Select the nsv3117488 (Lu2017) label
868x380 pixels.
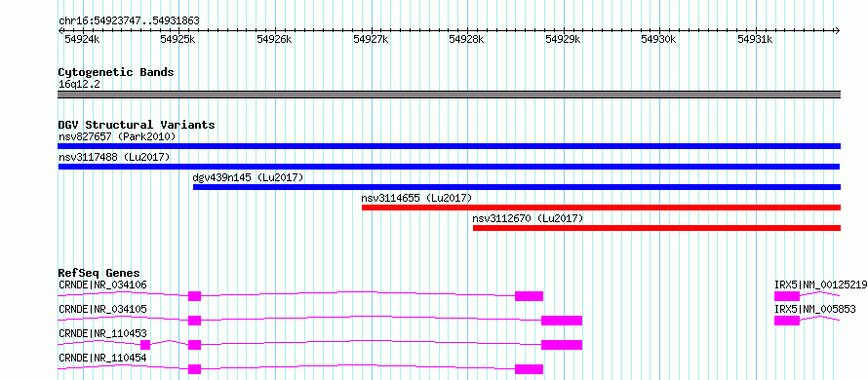point(114,157)
